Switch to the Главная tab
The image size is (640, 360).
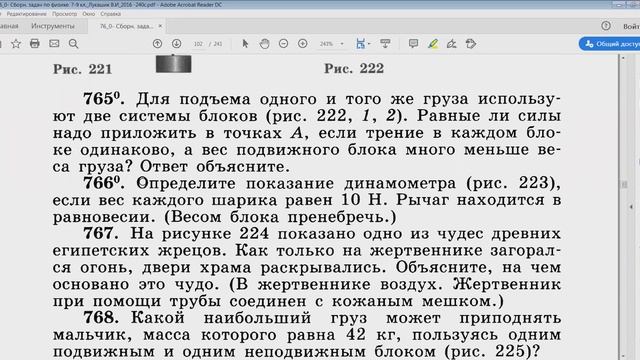[9, 26]
